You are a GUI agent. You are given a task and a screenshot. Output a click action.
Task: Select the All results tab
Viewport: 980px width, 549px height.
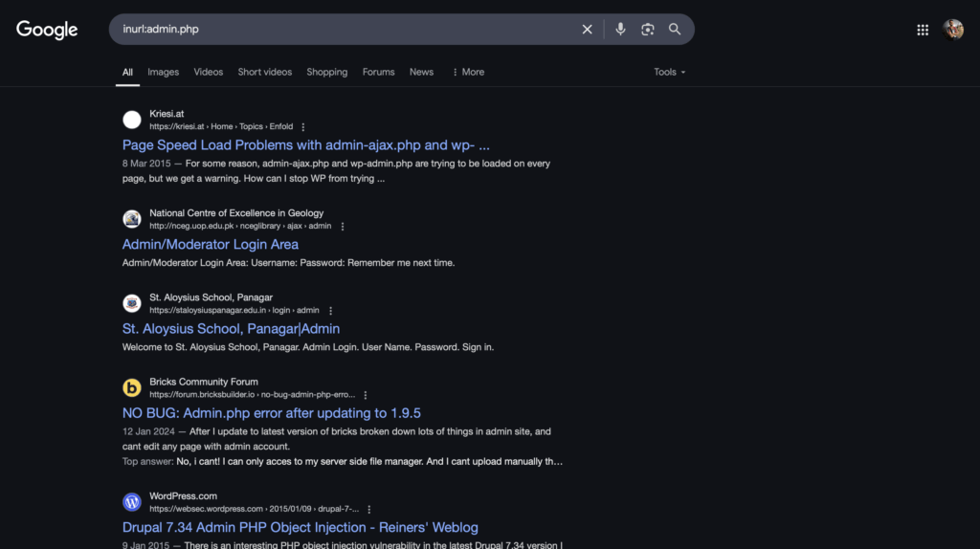[127, 72]
